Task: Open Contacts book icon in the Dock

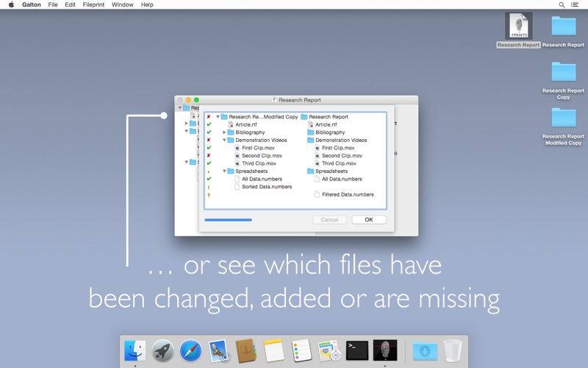Action: coord(246,350)
